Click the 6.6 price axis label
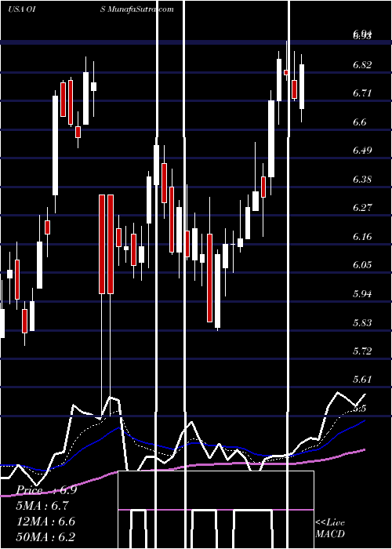 359,122
